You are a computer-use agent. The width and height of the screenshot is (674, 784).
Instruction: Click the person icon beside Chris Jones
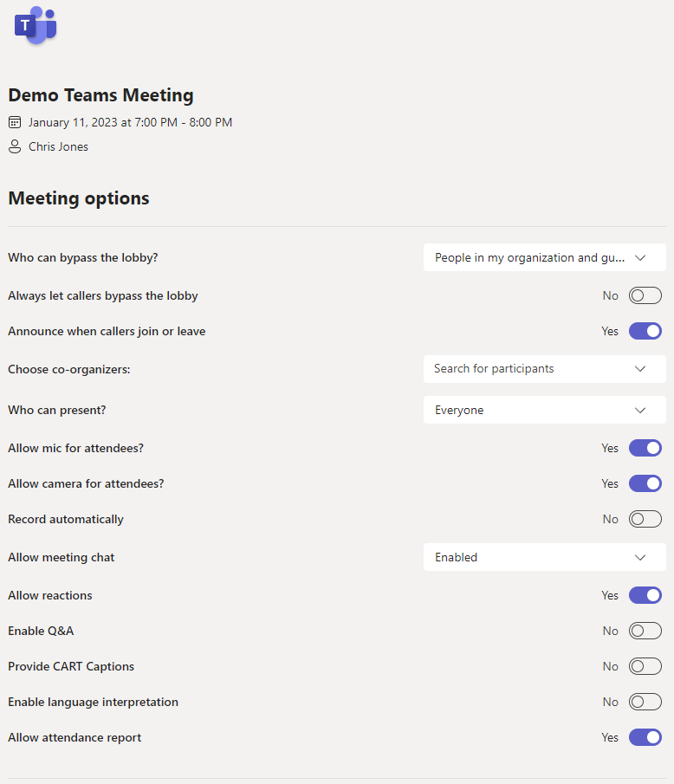click(x=15, y=146)
